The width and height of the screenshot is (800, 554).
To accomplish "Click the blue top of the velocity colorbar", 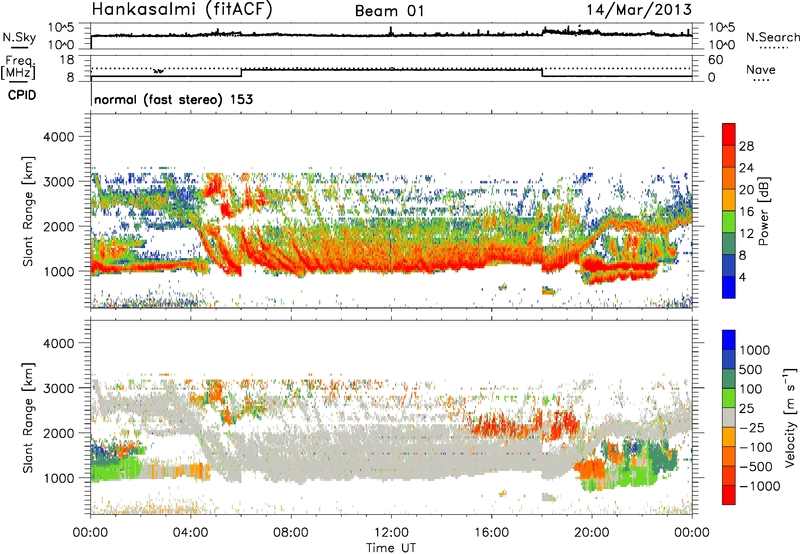I will pyautogui.click(x=729, y=340).
